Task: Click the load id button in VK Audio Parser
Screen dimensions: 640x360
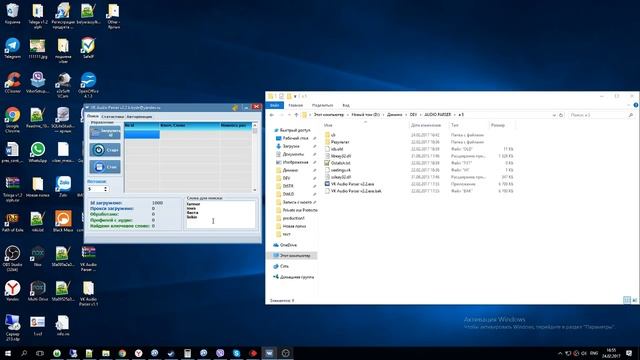Action: 105,132
